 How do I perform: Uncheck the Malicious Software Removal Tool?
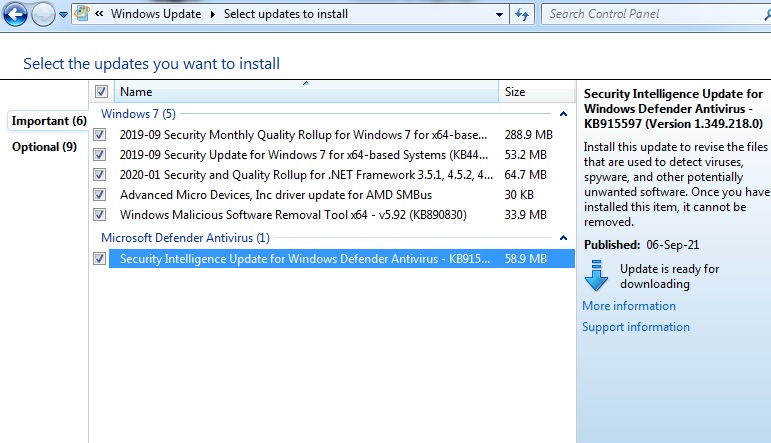(x=100, y=215)
